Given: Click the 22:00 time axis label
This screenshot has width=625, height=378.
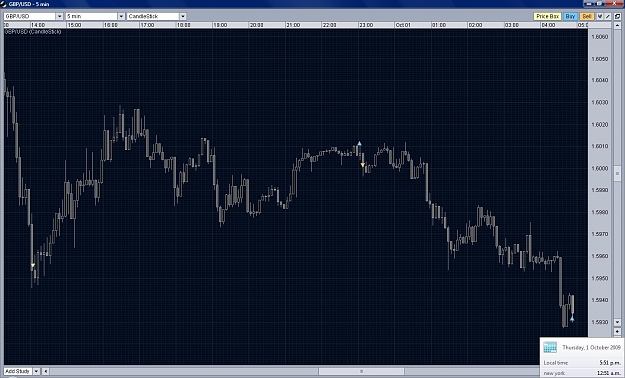Looking at the screenshot, I should coord(329,25).
